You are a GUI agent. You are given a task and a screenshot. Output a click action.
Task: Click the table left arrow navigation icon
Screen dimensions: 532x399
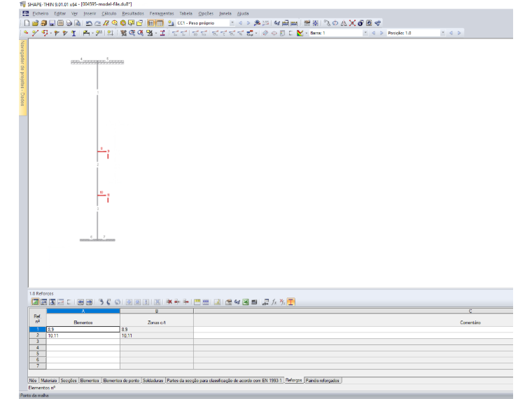pyautogui.click(x=80, y=302)
